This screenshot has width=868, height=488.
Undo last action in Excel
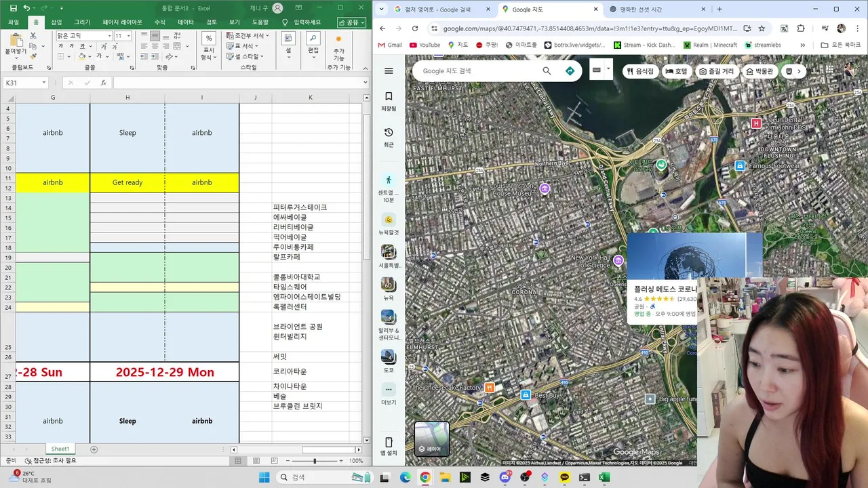click(x=26, y=7)
